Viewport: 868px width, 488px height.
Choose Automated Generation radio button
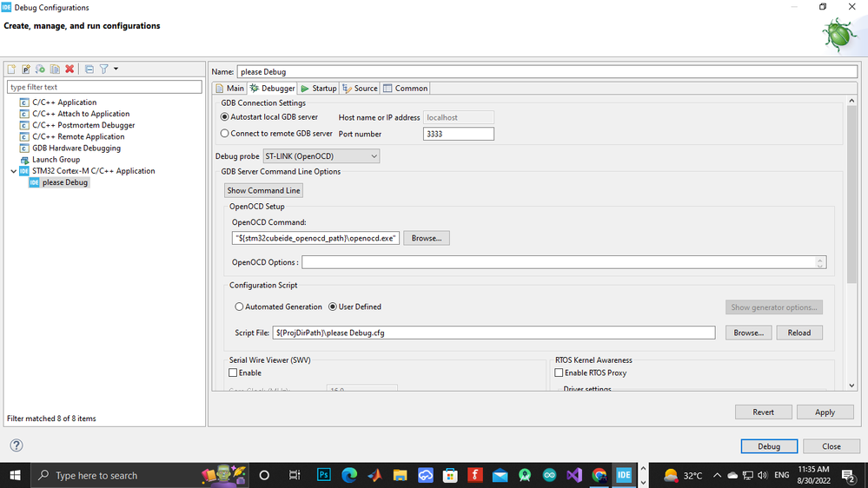click(239, 307)
